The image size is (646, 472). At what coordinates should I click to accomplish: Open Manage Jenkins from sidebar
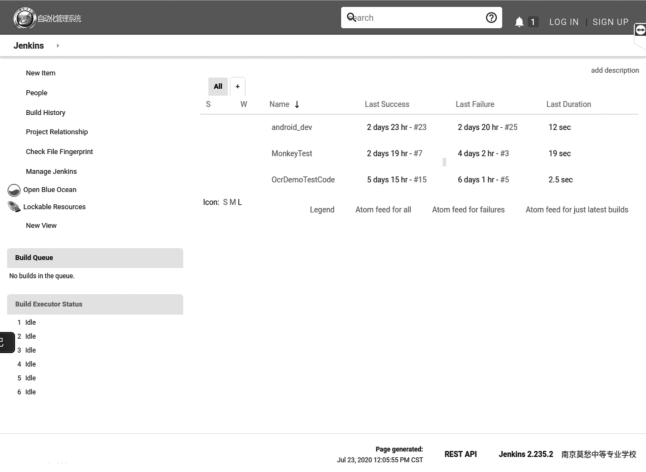tap(51, 171)
